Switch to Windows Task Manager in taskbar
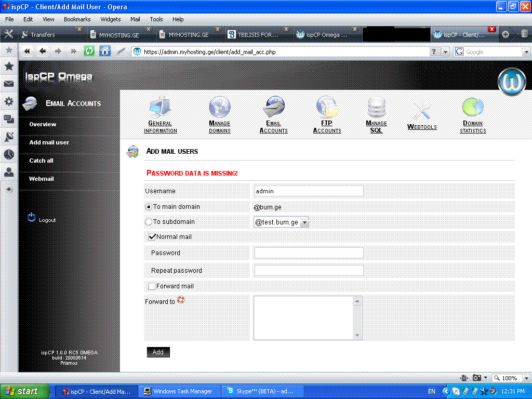This screenshot has height=399, width=532. pos(179,391)
